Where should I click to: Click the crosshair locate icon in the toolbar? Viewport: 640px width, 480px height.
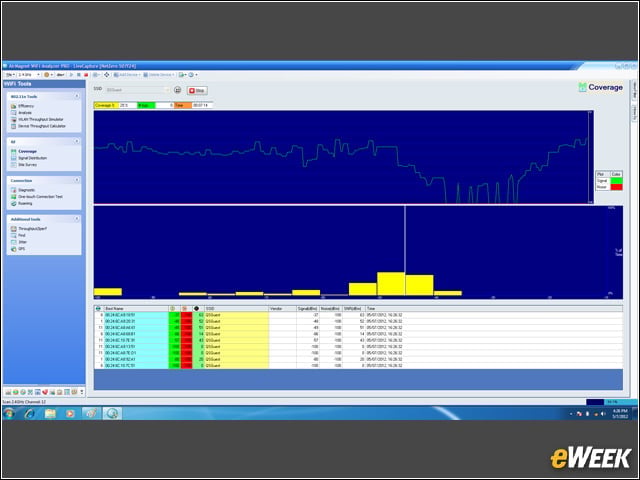pyautogui.click(x=107, y=75)
